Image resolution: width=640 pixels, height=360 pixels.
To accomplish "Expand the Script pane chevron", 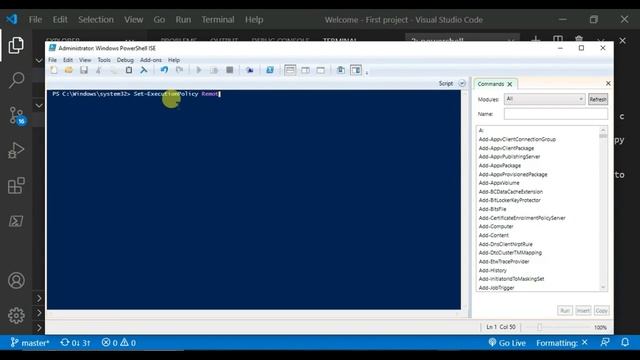I will coord(462,83).
